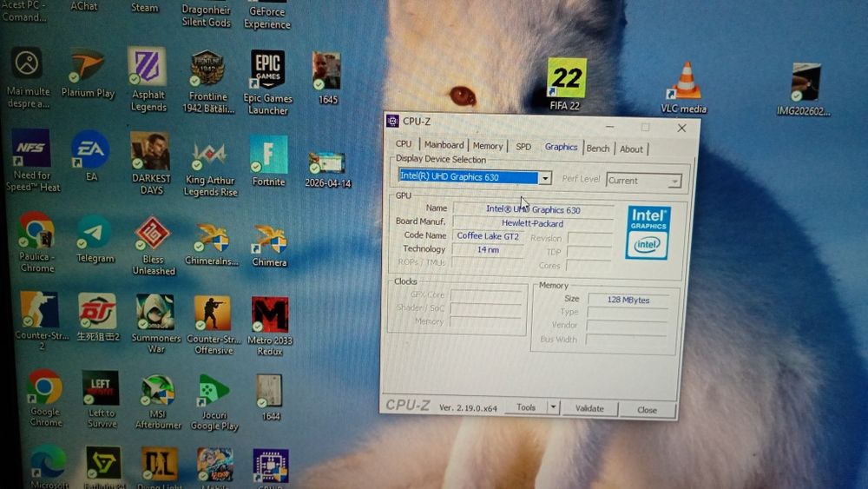Select the SPD tab
This screenshot has height=489, width=868.
(x=523, y=147)
